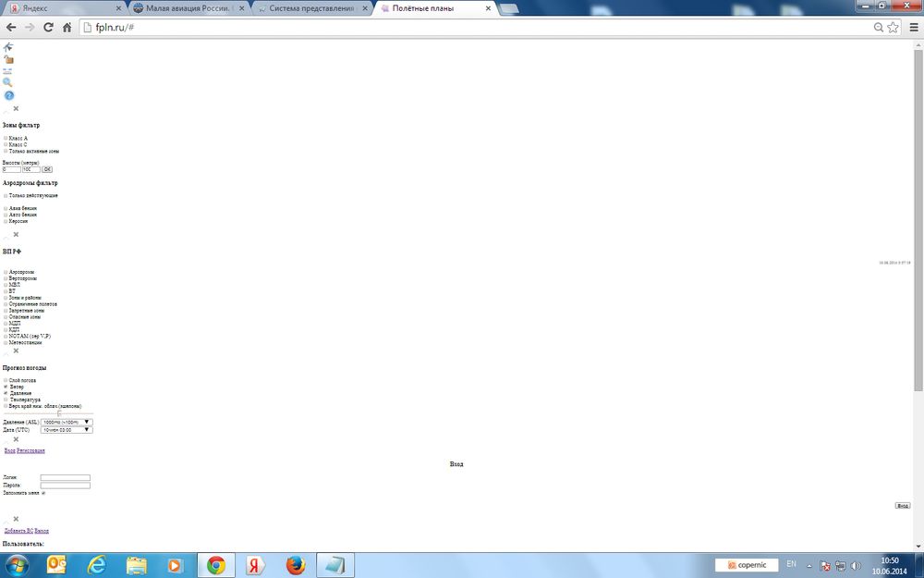Enable the Класс A zone checkbox

pyautogui.click(x=6, y=138)
